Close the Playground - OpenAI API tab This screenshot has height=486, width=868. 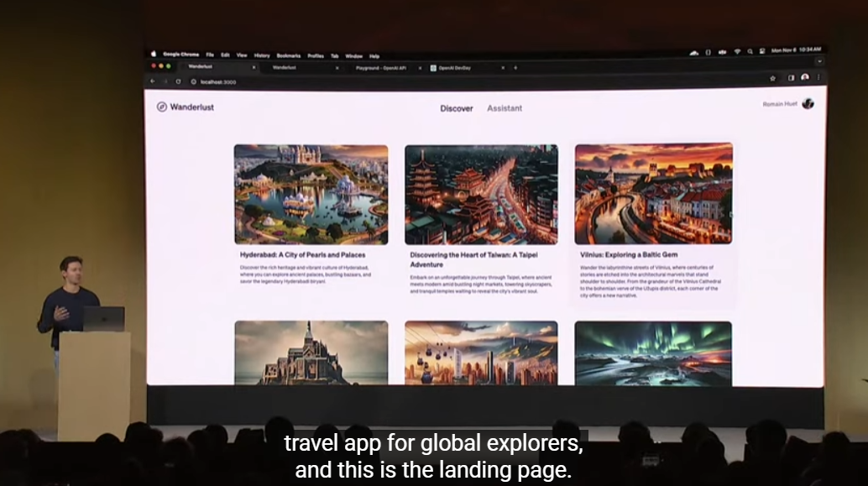point(421,68)
